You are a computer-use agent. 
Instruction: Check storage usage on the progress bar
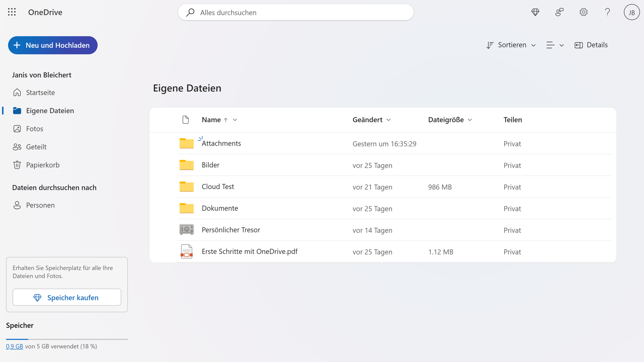click(x=67, y=339)
